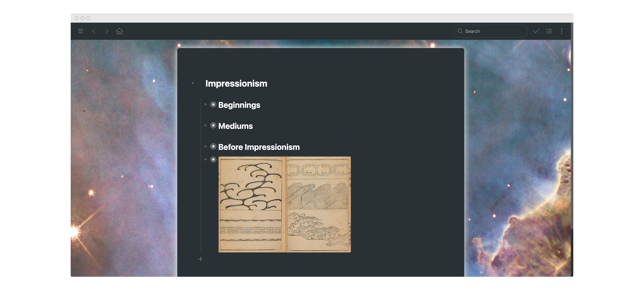Viewport: 644px width, 290px height.
Task: Open the hamburger sidebar menu
Action: coord(81,31)
